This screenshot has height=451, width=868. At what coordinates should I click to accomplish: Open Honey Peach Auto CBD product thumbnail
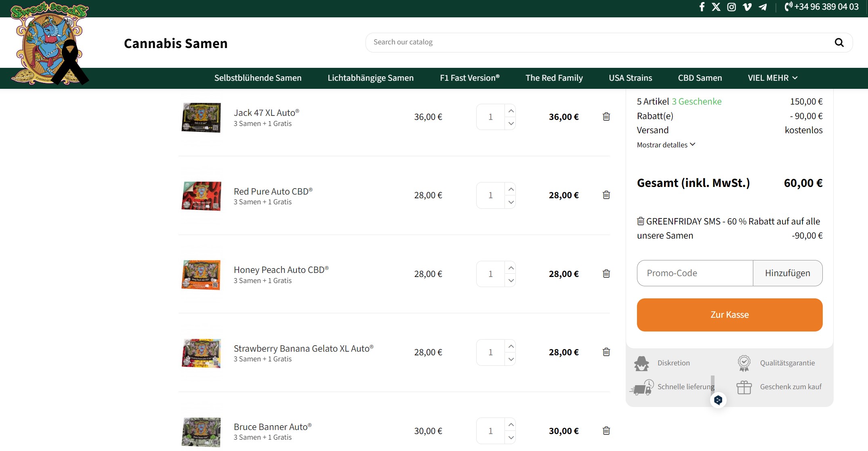201,275
